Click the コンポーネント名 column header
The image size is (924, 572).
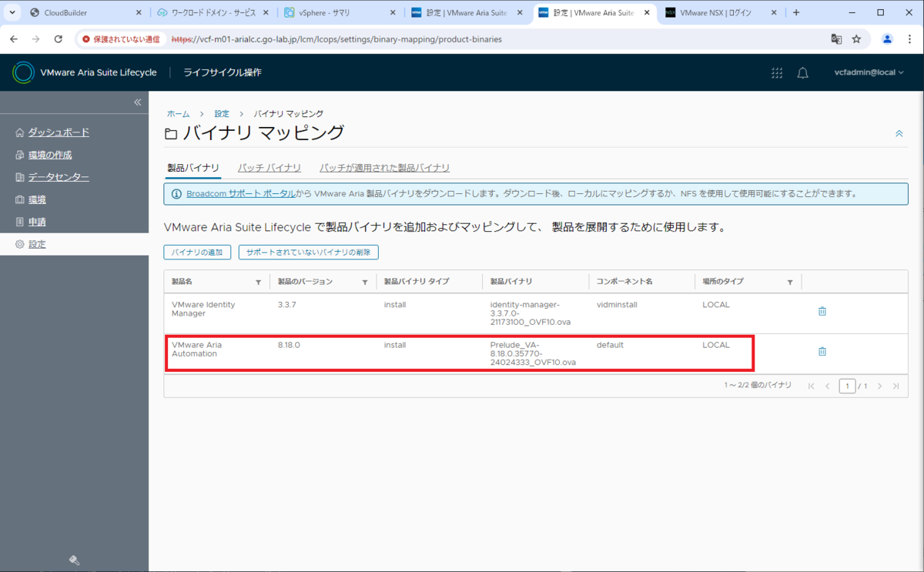click(624, 282)
